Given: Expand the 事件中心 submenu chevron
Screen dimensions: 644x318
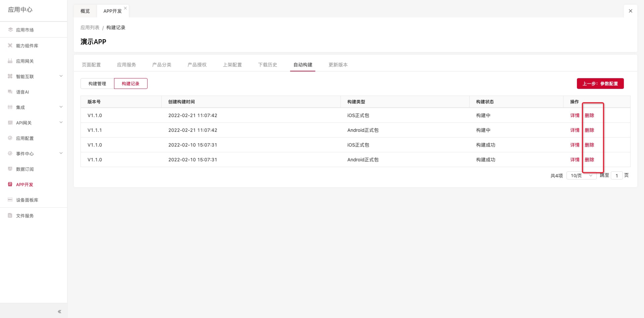Looking at the screenshot, I should click(61, 153).
